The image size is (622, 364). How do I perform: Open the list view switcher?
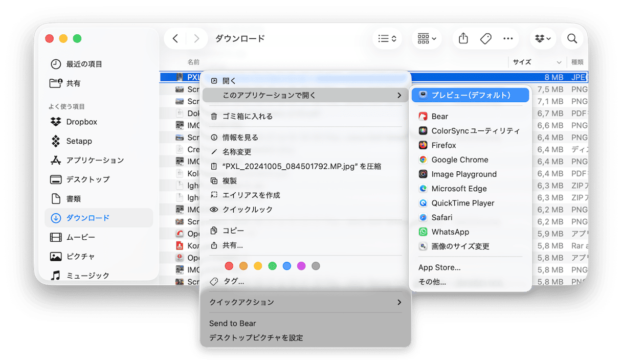pos(387,38)
